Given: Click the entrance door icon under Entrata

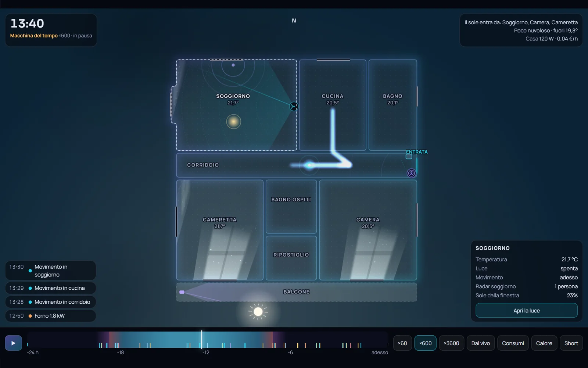Looking at the screenshot, I should click(x=409, y=157).
